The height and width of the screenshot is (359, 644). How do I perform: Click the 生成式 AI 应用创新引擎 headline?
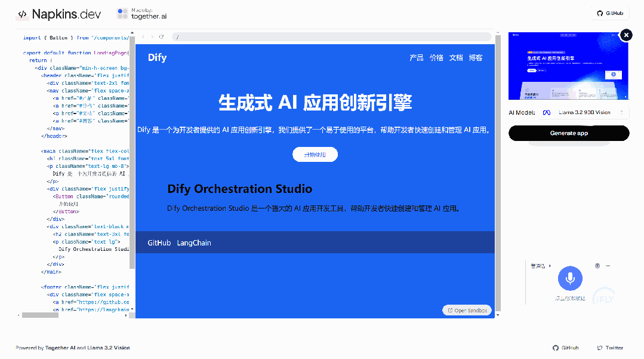[315, 102]
